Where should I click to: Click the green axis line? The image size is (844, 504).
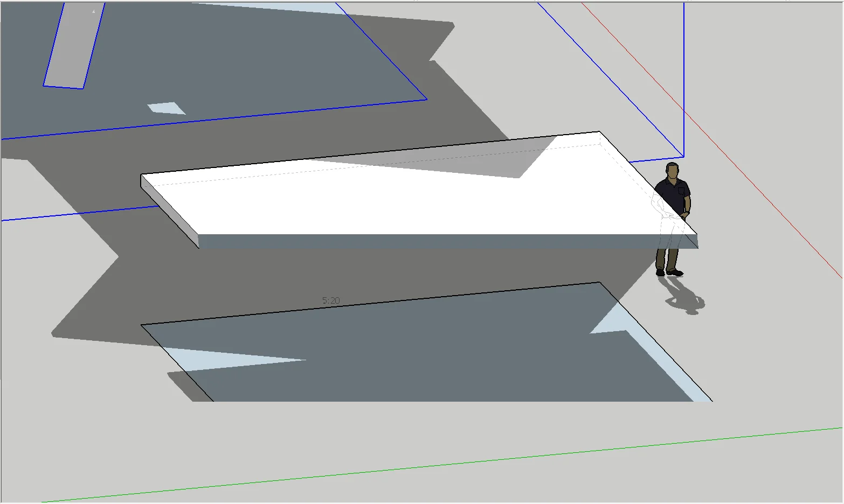(442, 465)
